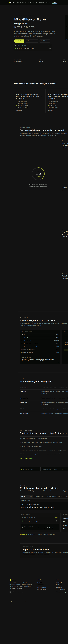Click the Gittensory logo in the footer
Viewport: 68px width, 644px height.
14,580
